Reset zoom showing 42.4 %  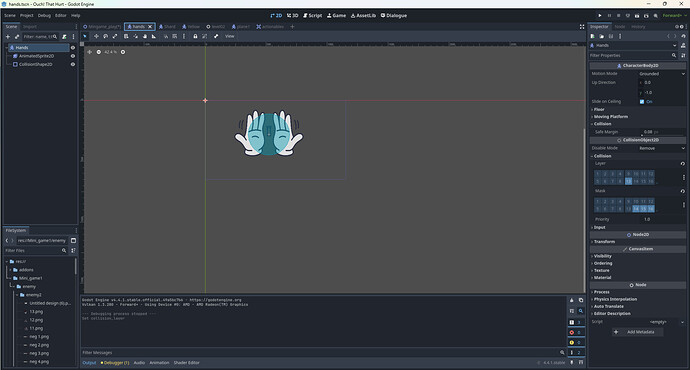[110, 52]
